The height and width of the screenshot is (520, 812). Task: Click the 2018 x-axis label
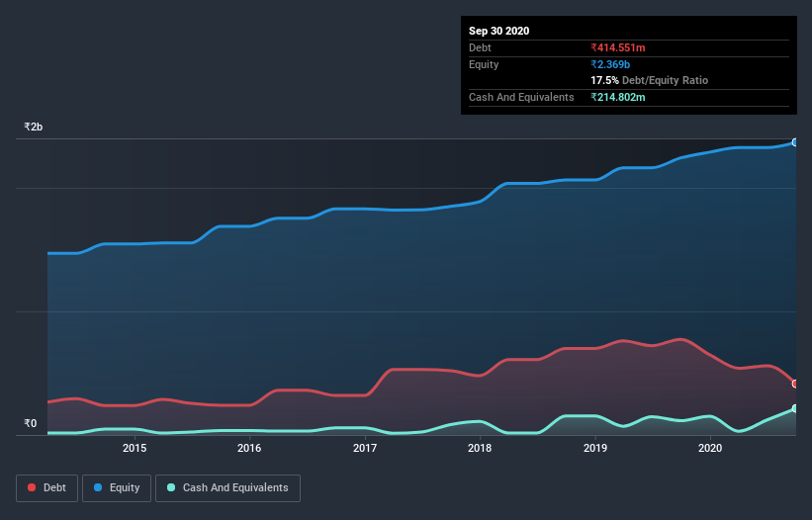point(480,448)
